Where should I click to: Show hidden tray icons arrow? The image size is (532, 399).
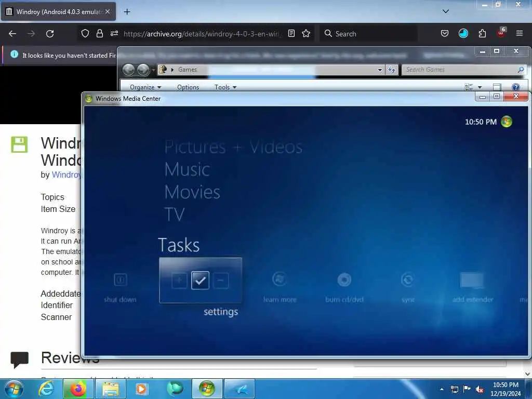[442, 389]
